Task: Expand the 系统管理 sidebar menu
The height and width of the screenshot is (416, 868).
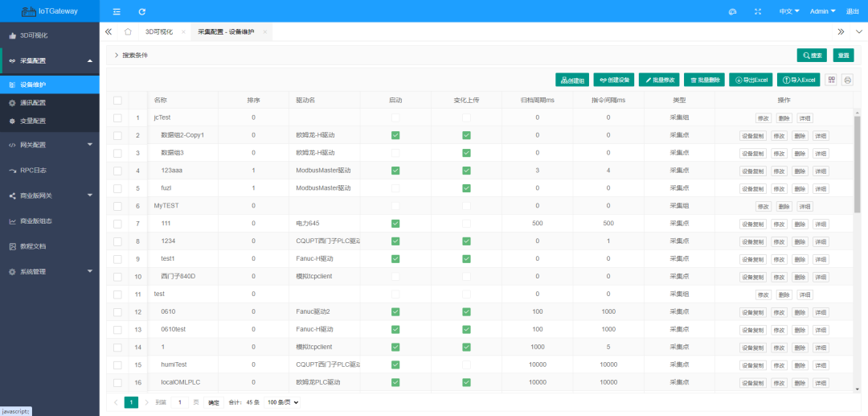Action: 50,271
